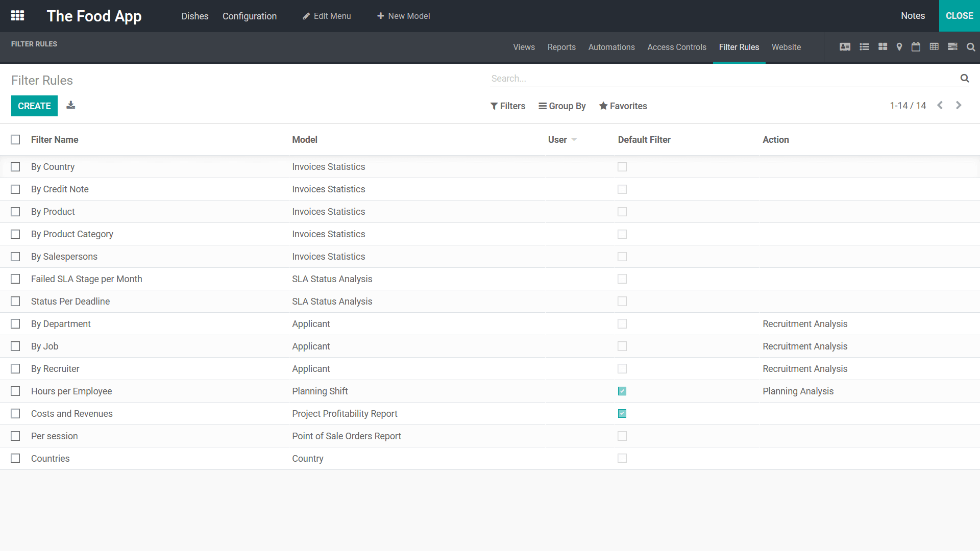Enable Default Filter for By Country
Viewport: 980px width, 551px height.
(622, 167)
